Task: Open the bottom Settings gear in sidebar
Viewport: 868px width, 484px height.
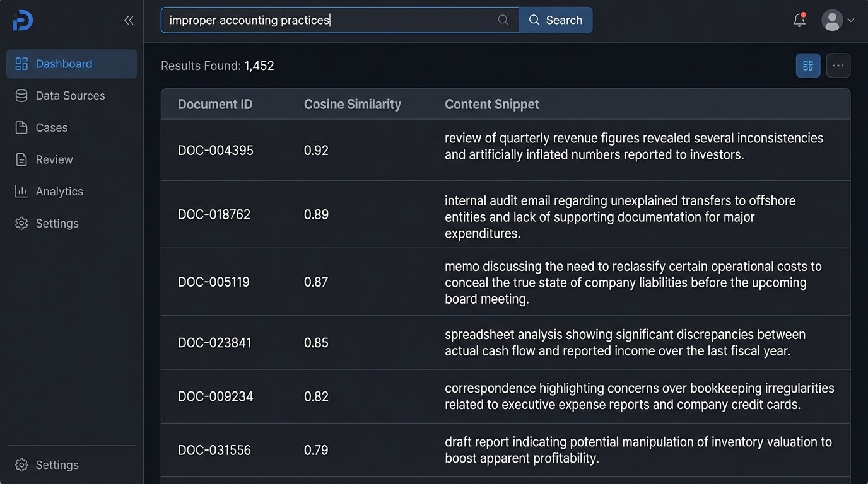Action: [21, 465]
